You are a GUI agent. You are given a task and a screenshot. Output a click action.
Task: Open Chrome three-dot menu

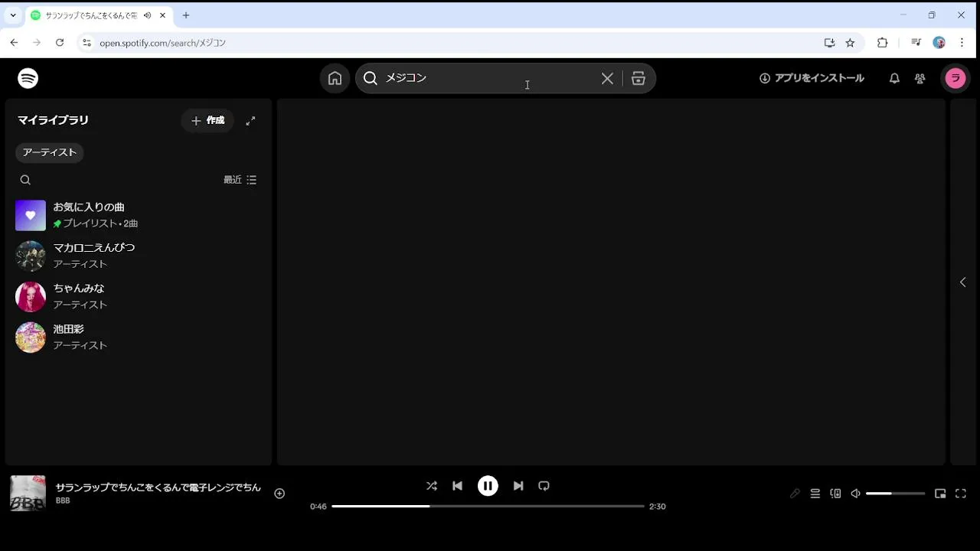coord(962,43)
